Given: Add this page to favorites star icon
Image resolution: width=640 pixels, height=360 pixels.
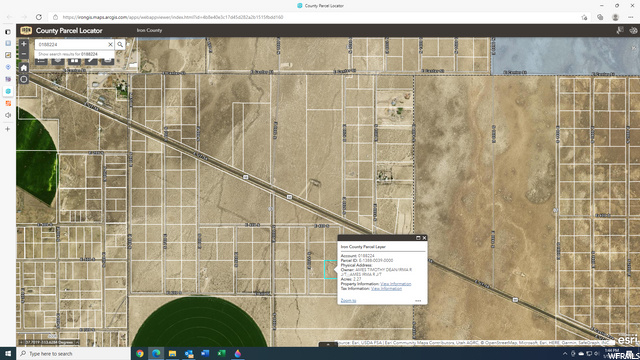Looking at the screenshot, I should click(584, 17).
